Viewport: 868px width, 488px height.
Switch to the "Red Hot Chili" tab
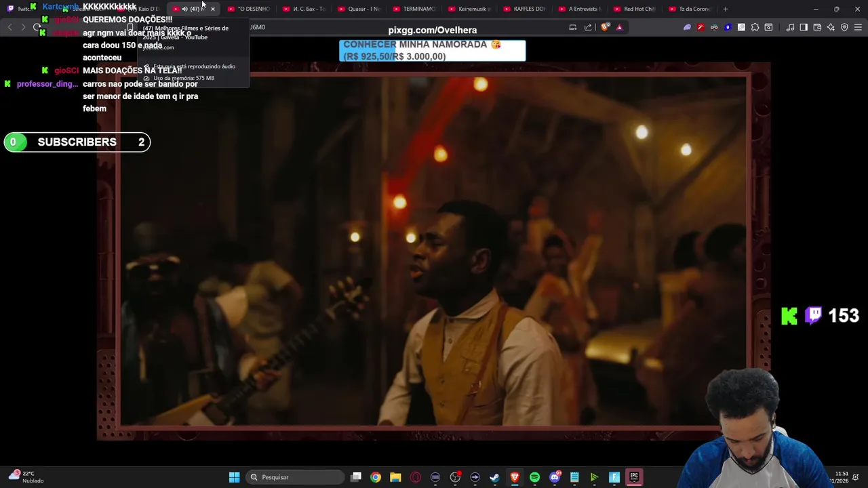[634, 9]
